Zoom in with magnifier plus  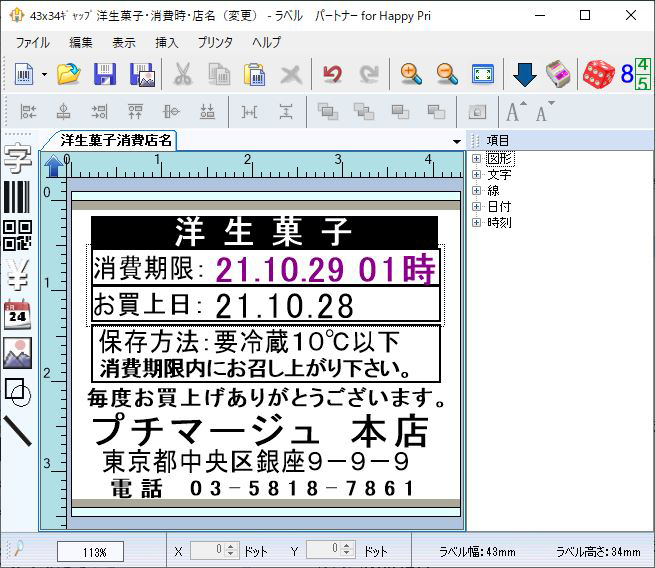pyautogui.click(x=411, y=74)
